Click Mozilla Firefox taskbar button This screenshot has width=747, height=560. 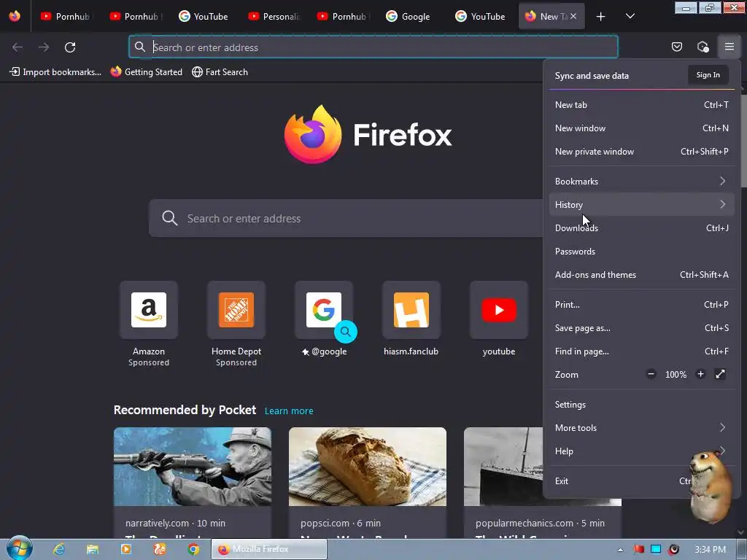(269, 549)
